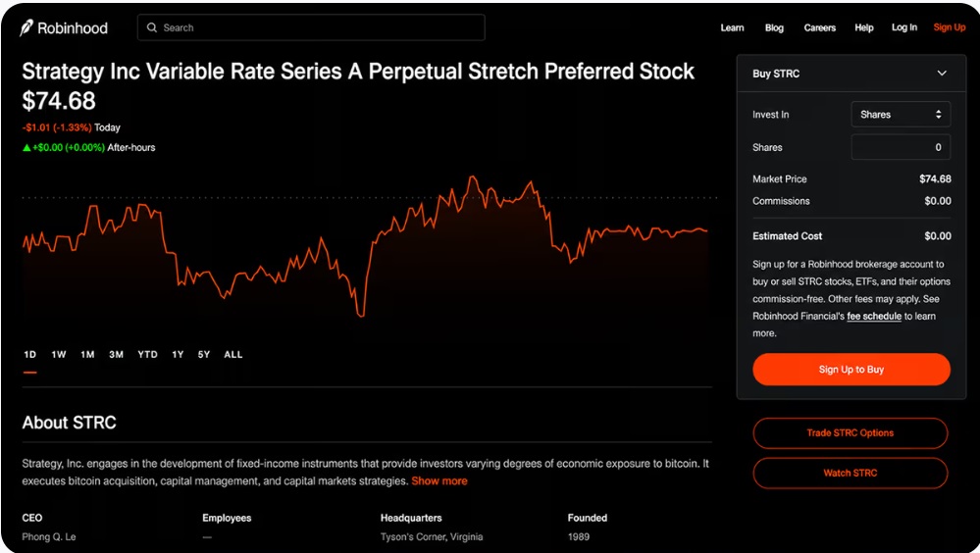Expand the Buy STRC chevron
Screen dimensions: 980x553
point(942,74)
